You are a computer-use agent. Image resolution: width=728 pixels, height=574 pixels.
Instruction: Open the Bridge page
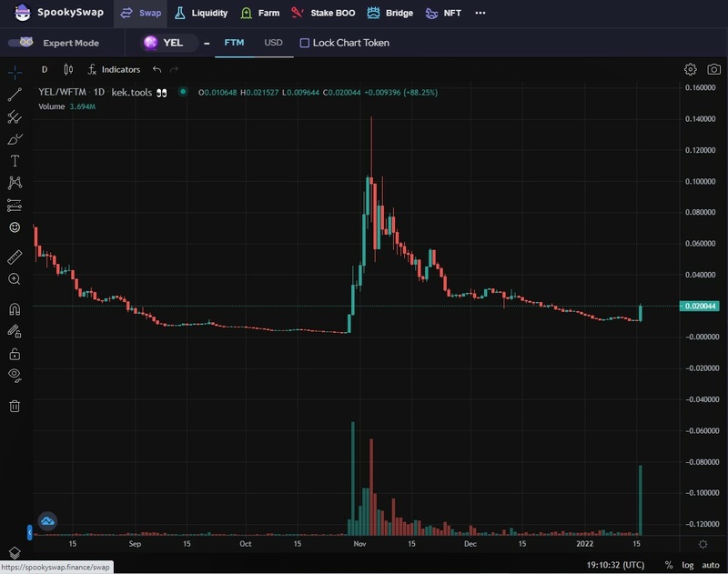click(x=390, y=13)
